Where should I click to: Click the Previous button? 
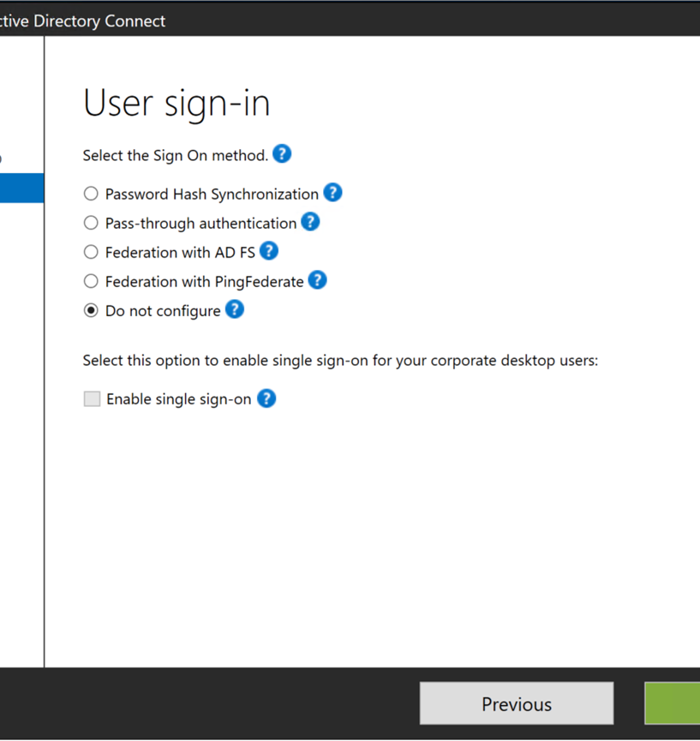point(516,703)
